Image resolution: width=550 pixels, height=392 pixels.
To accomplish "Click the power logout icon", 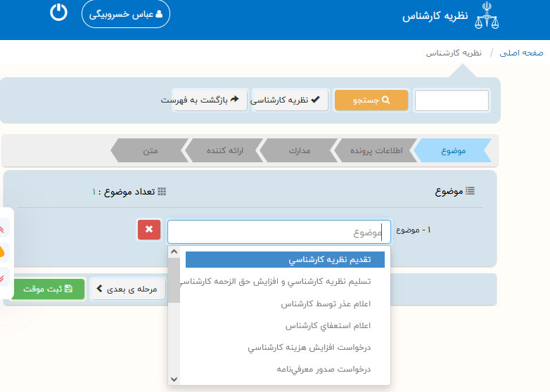I will 59,13.
